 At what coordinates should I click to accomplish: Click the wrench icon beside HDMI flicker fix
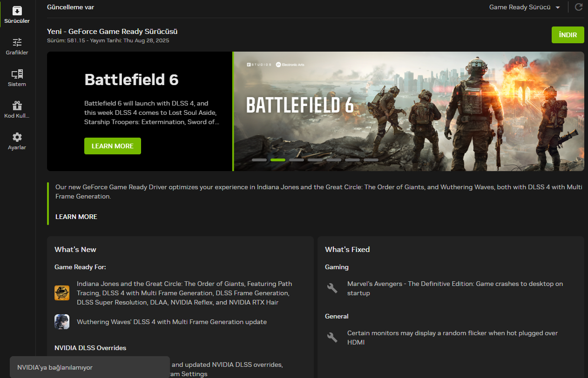332,338
